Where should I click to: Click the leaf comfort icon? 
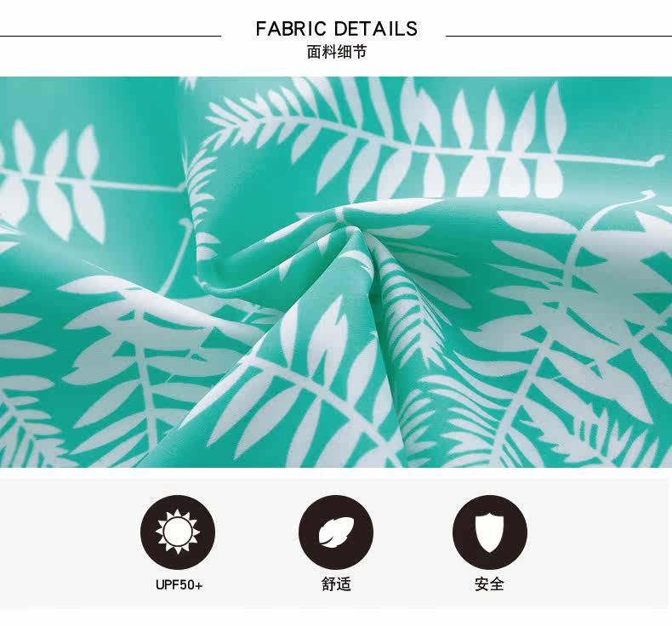pos(336,532)
